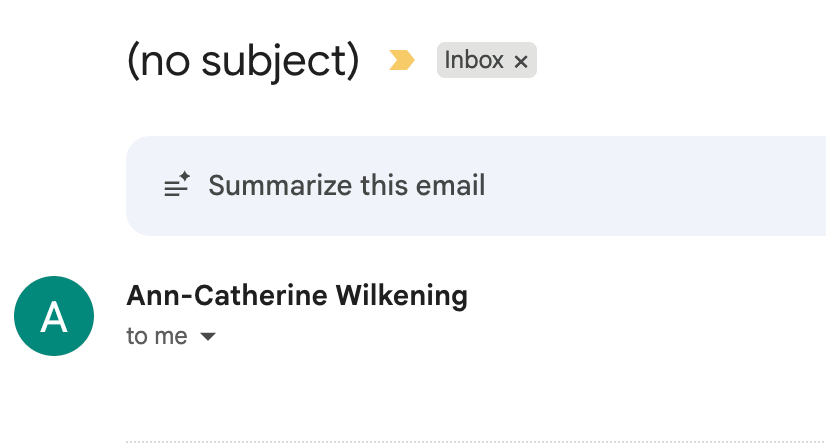Image resolution: width=826 pixels, height=448 pixels.
Task: Click the letter A in avatar circle
Action: [54, 317]
